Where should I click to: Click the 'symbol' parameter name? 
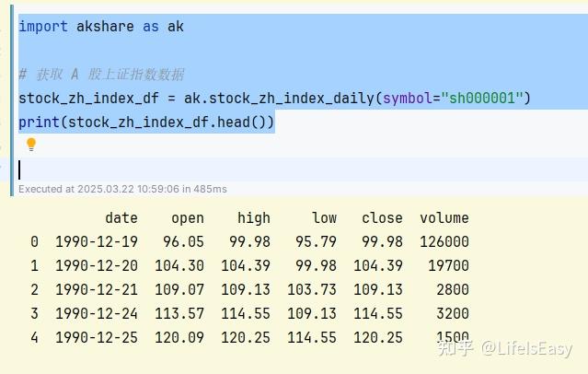408,99
